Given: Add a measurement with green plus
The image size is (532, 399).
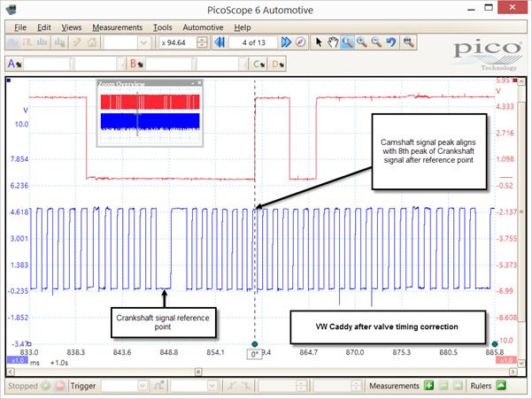Looking at the screenshot, I should [x=428, y=386].
